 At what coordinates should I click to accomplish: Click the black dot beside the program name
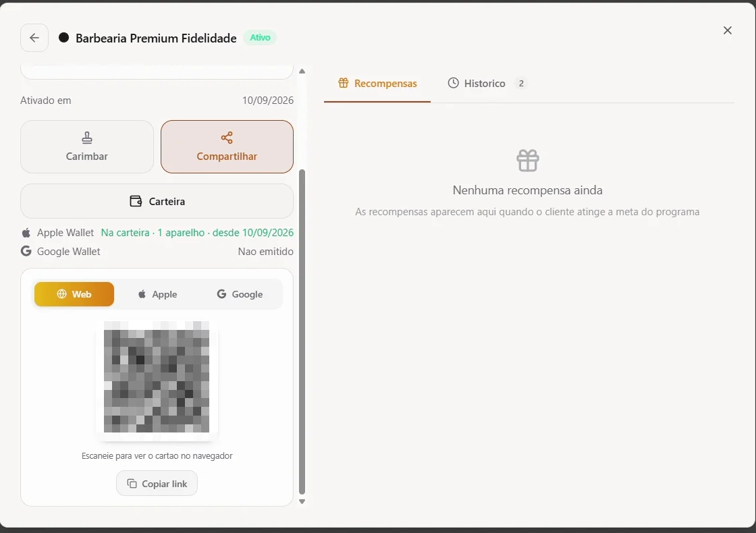click(63, 38)
